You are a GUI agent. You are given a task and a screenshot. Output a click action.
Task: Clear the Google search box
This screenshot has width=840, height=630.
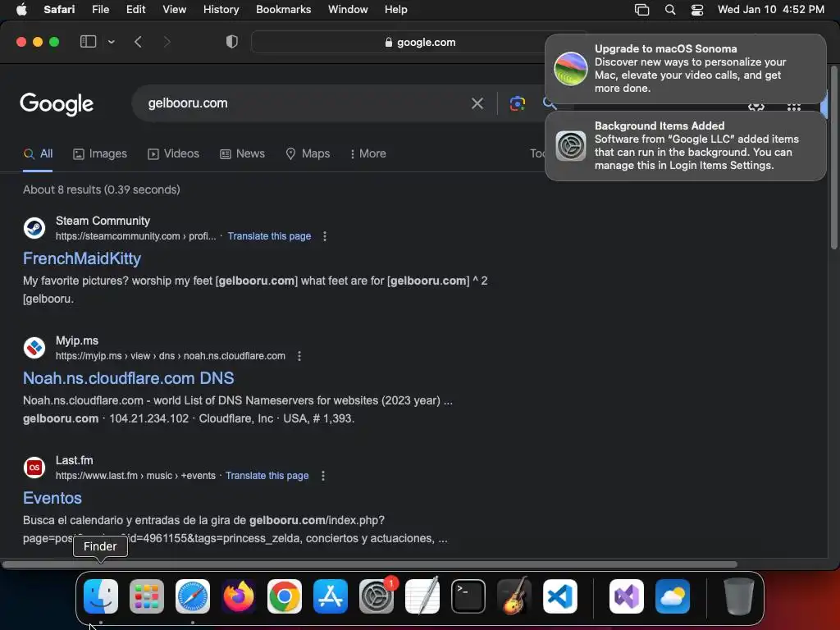click(477, 103)
